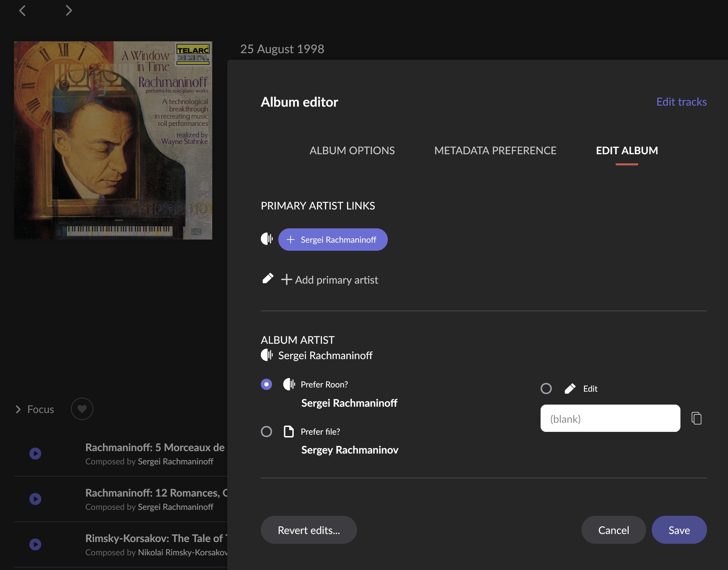Select the Prefer file radio button
This screenshot has height=570, width=728.
[266, 432]
